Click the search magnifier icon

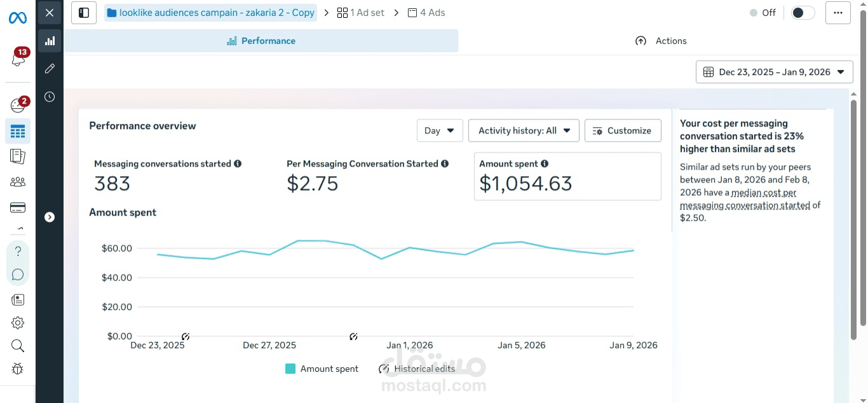[x=18, y=346]
